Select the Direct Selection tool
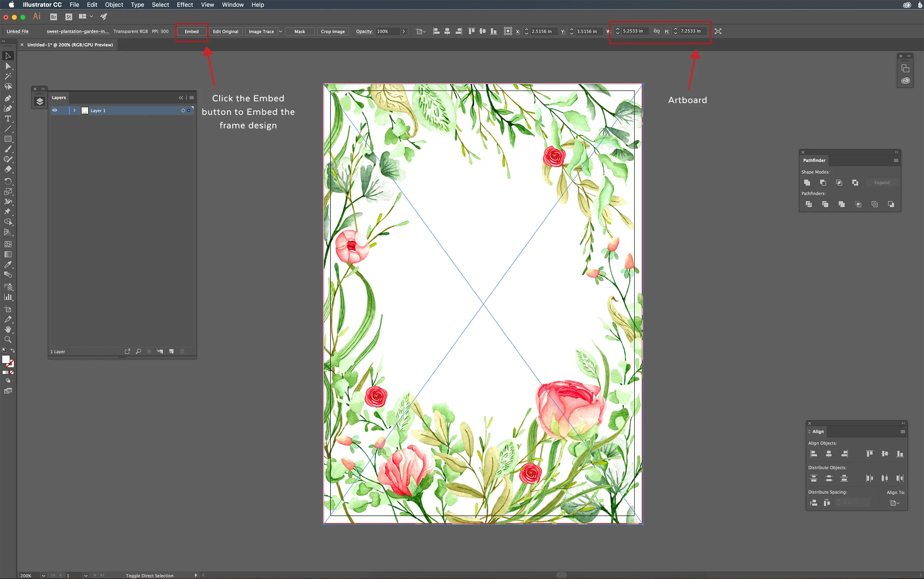Image resolution: width=924 pixels, height=579 pixels. pyautogui.click(x=8, y=66)
